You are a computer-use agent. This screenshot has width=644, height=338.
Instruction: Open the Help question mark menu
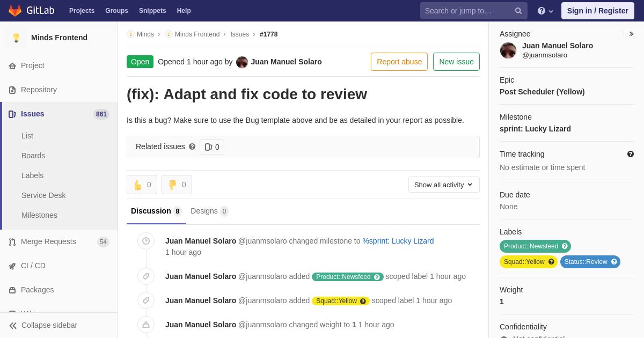coord(545,11)
